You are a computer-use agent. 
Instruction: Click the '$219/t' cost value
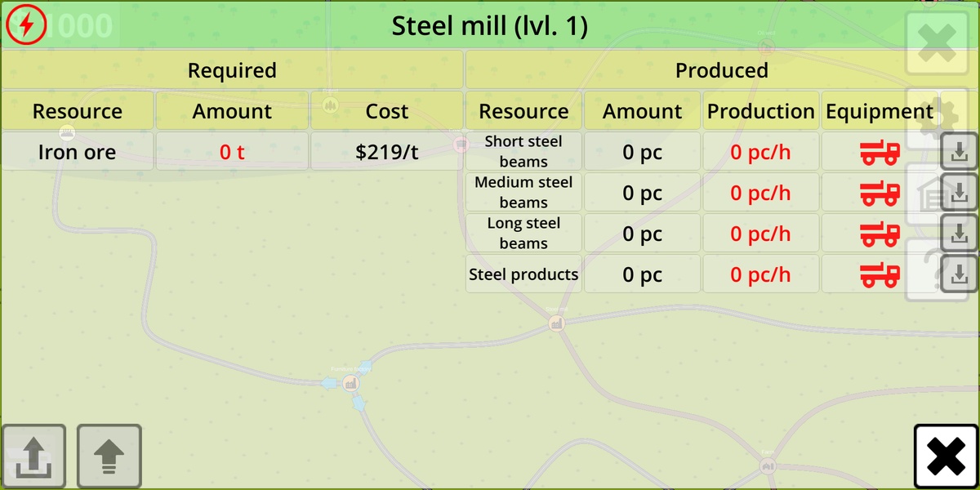tap(387, 152)
